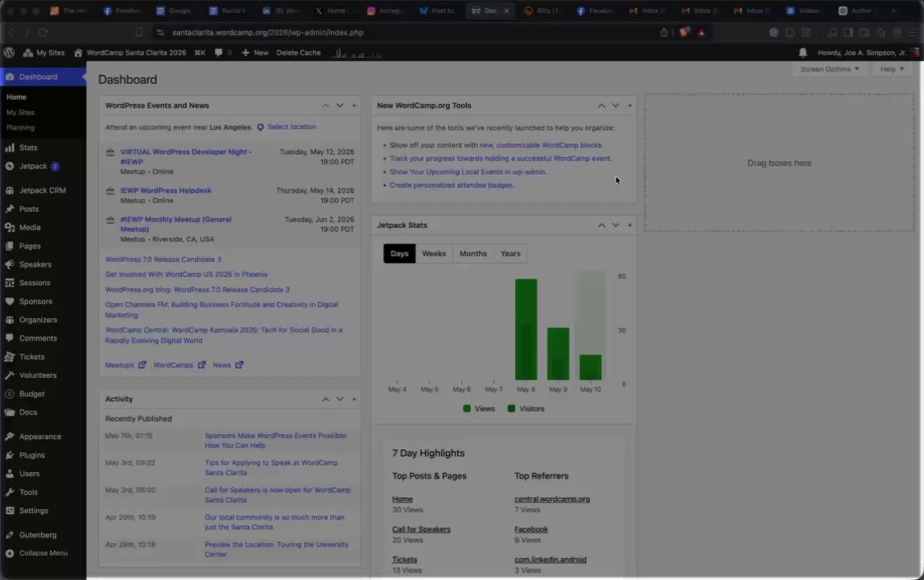This screenshot has height=580, width=924.
Task: Open Tickets in the sidebar
Action: (31, 356)
